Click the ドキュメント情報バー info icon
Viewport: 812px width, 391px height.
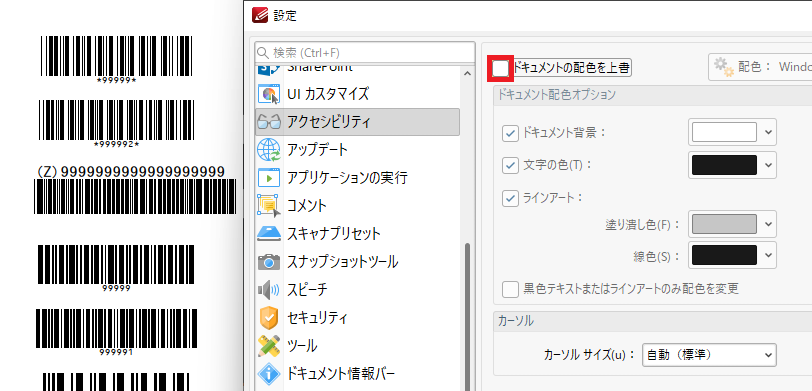(x=268, y=373)
